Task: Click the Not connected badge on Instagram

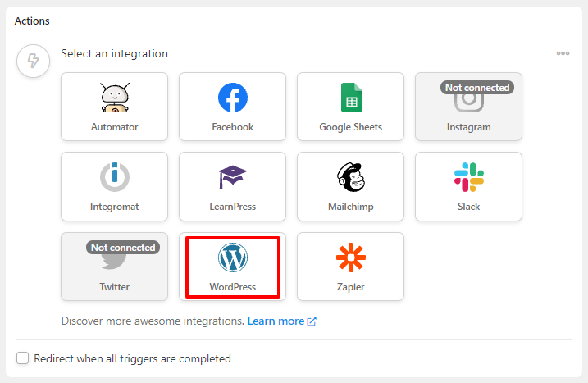Action: point(477,88)
